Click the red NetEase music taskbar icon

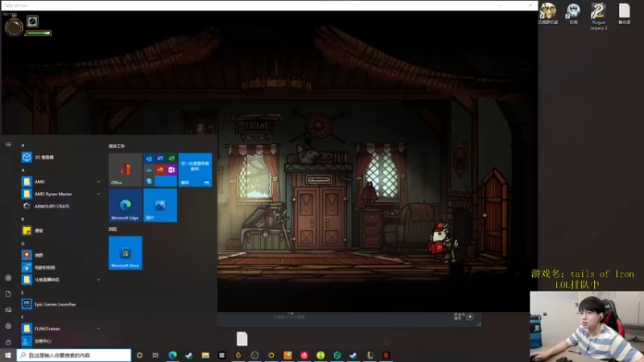(x=304, y=356)
